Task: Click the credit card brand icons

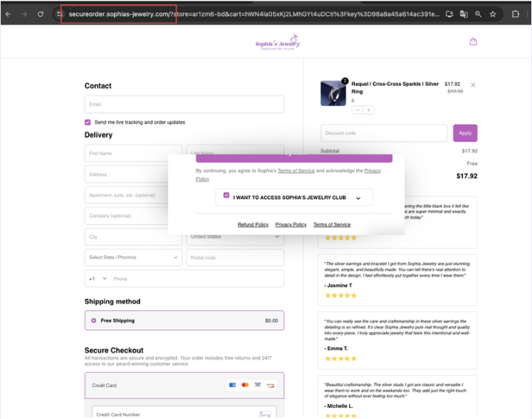Action: point(251,385)
